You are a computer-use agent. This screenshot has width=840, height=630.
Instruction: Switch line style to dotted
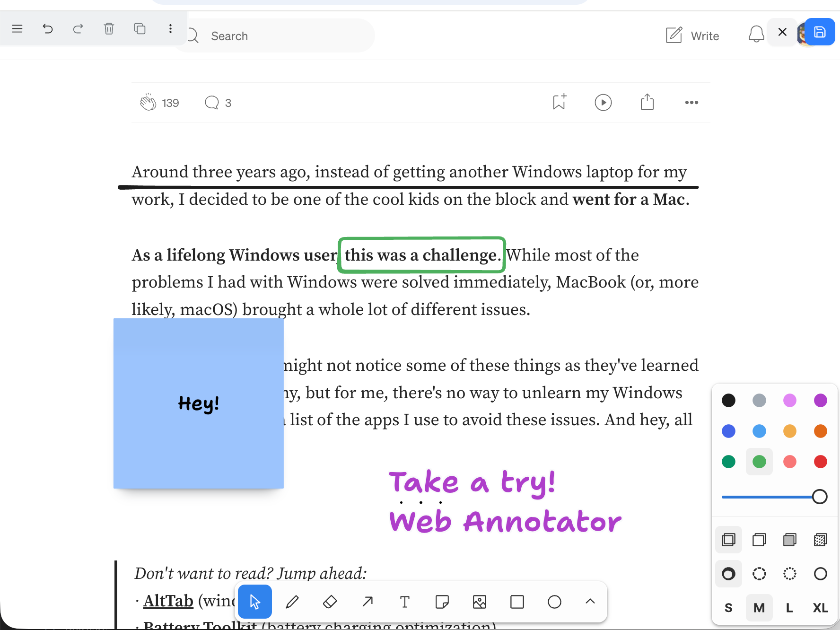coord(789,574)
